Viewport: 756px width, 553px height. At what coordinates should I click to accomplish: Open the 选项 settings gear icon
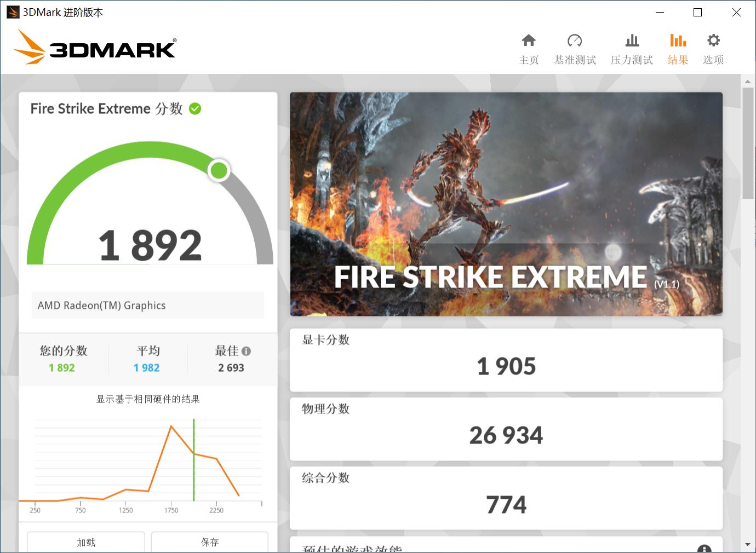click(x=713, y=48)
